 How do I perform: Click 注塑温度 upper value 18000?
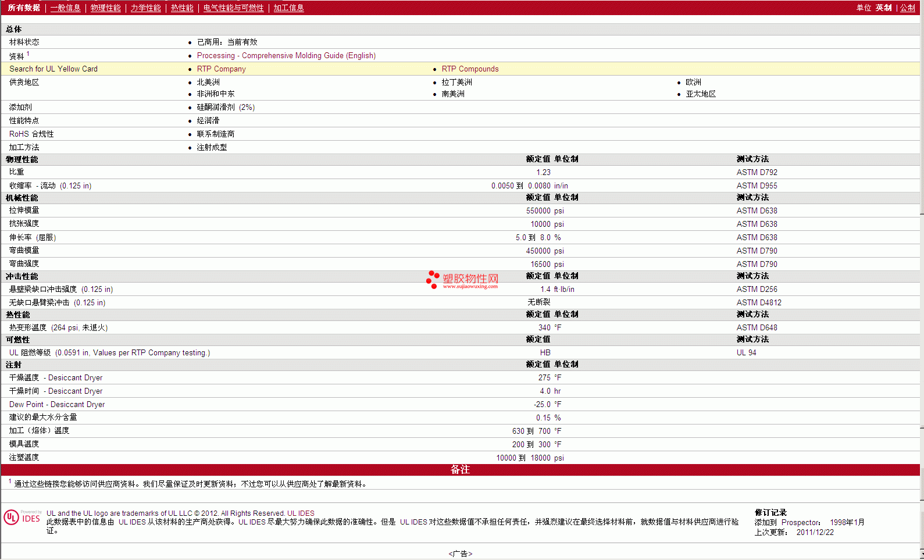[540, 458]
